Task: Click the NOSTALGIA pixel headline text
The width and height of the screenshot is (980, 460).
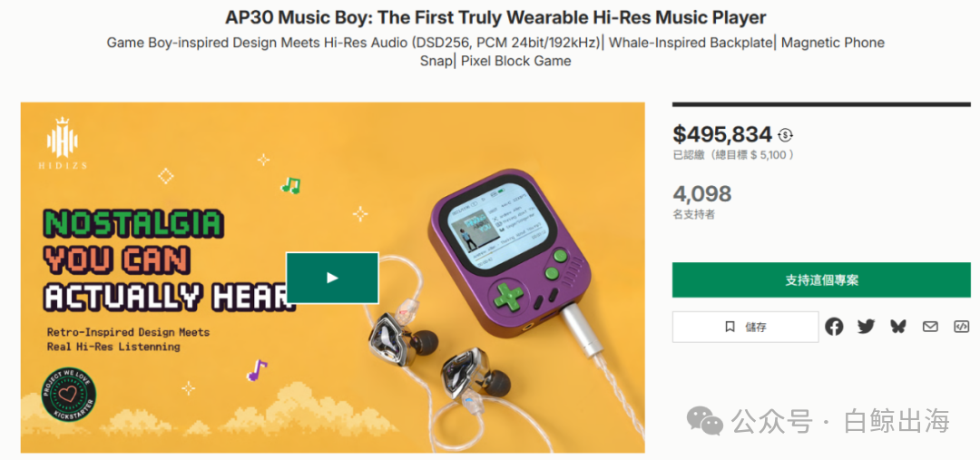Action: click(132, 224)
